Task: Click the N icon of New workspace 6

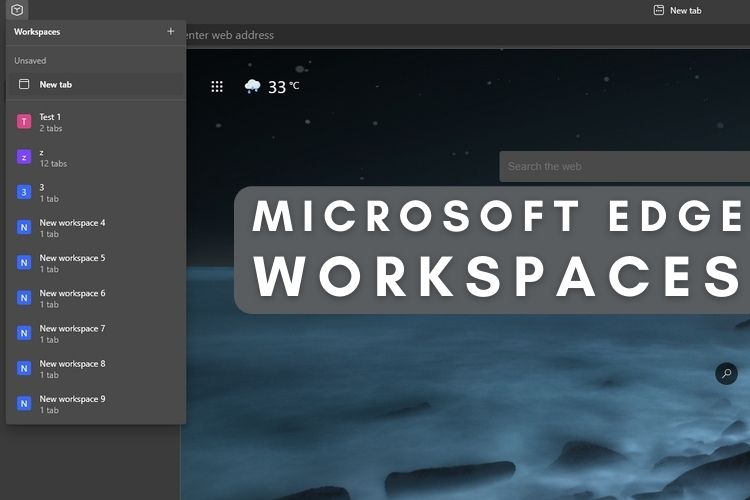Action: (24, 298)
